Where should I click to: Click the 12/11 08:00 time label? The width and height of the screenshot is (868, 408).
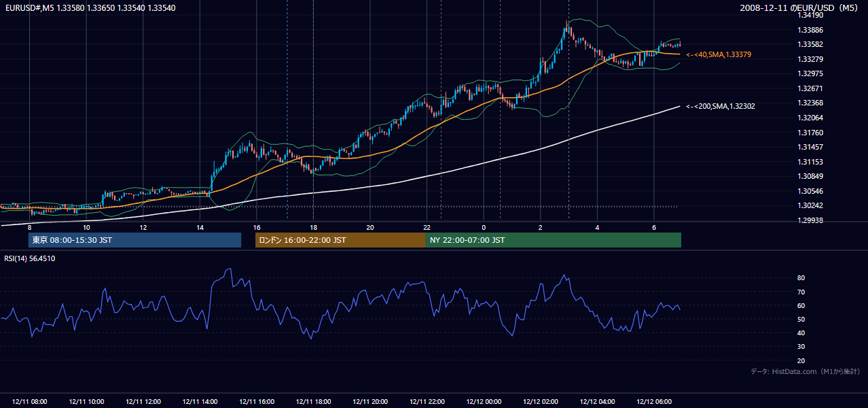(x=29, y=402)
